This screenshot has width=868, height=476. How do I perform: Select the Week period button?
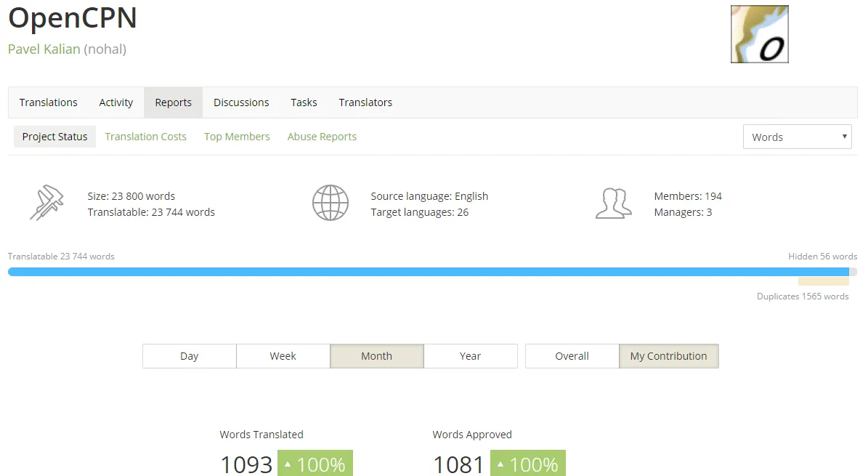click(283, 356)
